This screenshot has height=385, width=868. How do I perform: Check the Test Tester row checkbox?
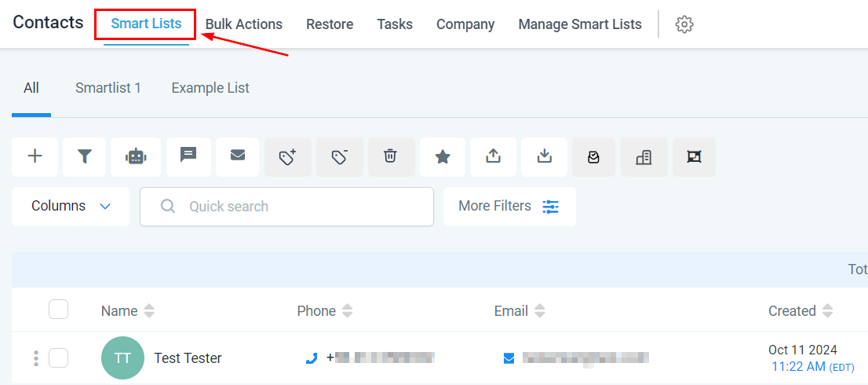coord(58,358)
